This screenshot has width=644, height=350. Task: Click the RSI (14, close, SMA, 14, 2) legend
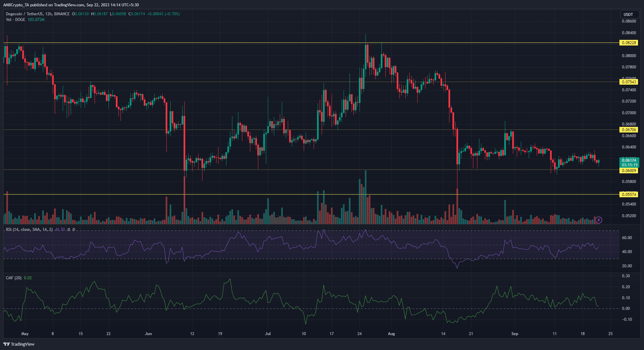29,229
